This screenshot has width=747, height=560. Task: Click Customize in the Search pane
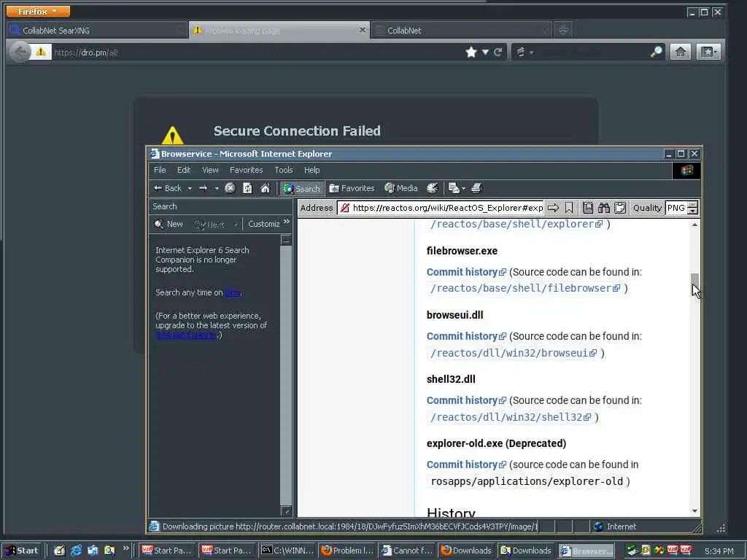[263, 224]
